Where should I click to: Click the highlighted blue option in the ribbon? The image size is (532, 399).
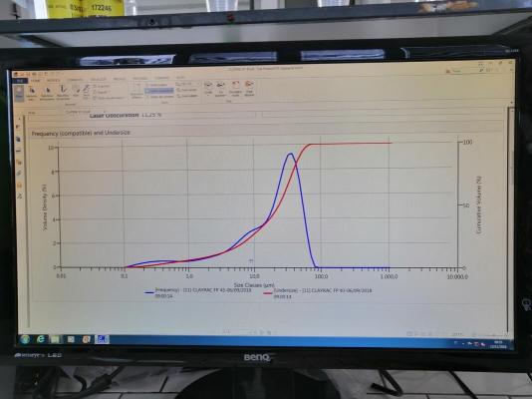click(x=159, y=91)
